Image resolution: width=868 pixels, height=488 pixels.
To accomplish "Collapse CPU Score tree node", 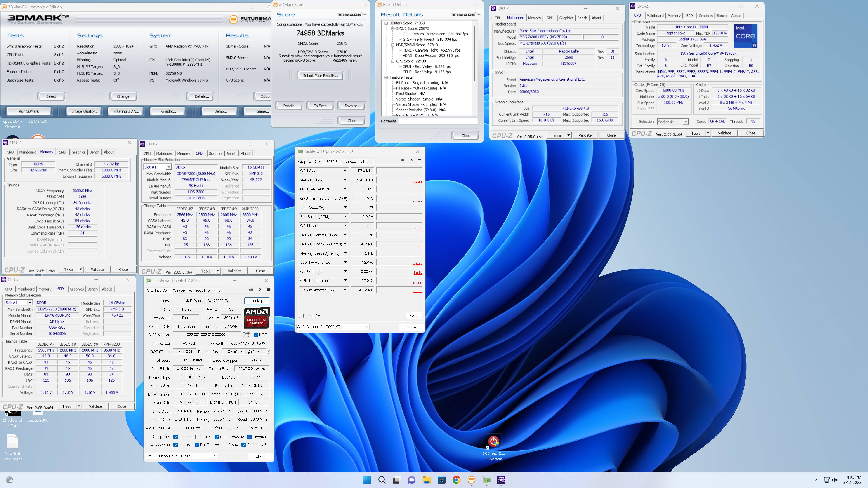I will pyautogui.click(x=393, y=61).
